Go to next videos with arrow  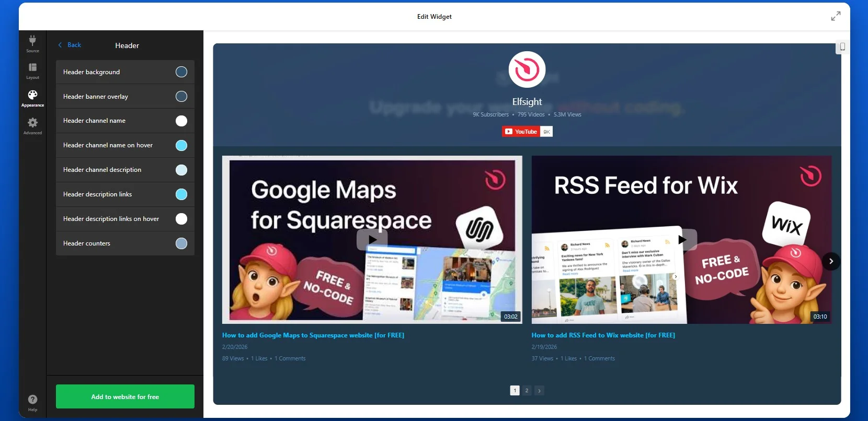point(831,261)
